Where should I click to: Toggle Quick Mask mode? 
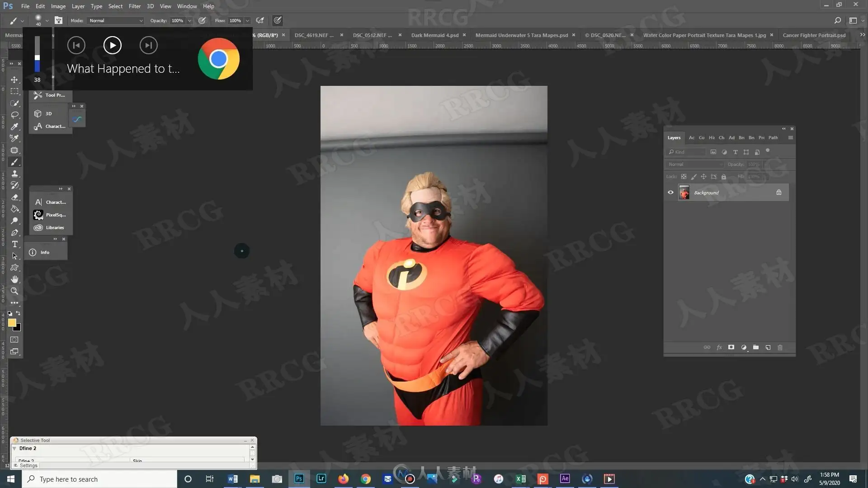[14, 339]
